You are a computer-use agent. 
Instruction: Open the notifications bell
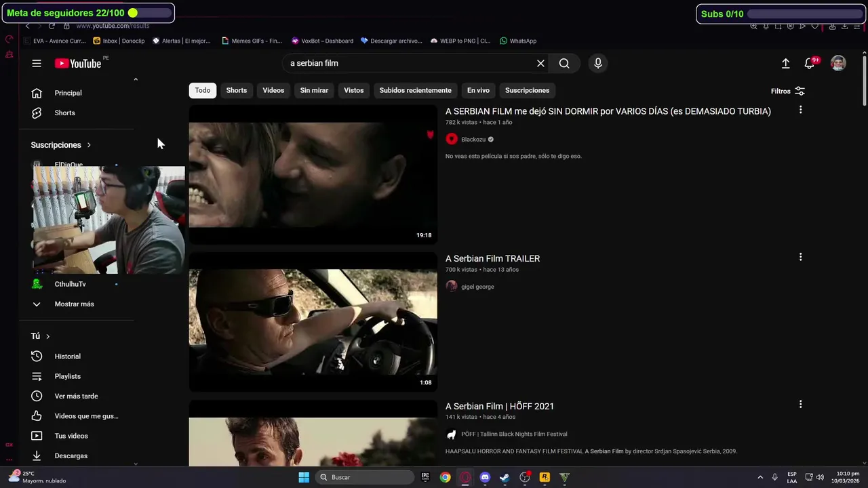[x=810, y=63]
